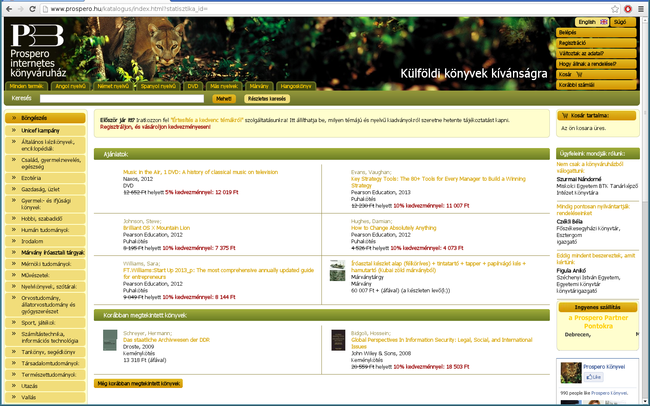The image size is (650, 406).
Task: Click Változtak az adatai? button
Action: pos(596,53)
